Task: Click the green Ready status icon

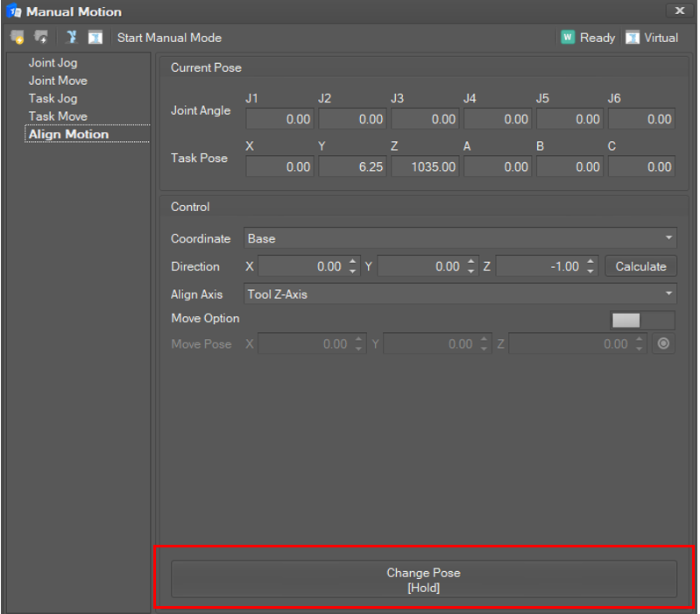Action: coord(568,38)
